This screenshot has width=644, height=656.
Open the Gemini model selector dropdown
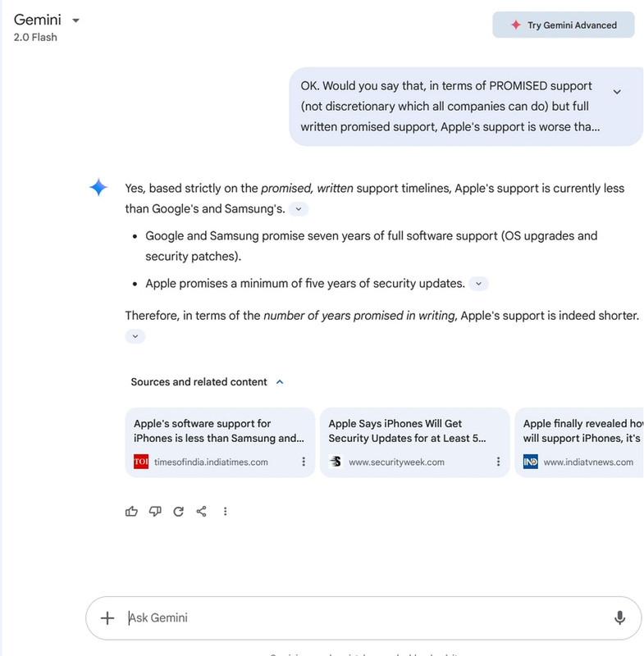[75, 20]
